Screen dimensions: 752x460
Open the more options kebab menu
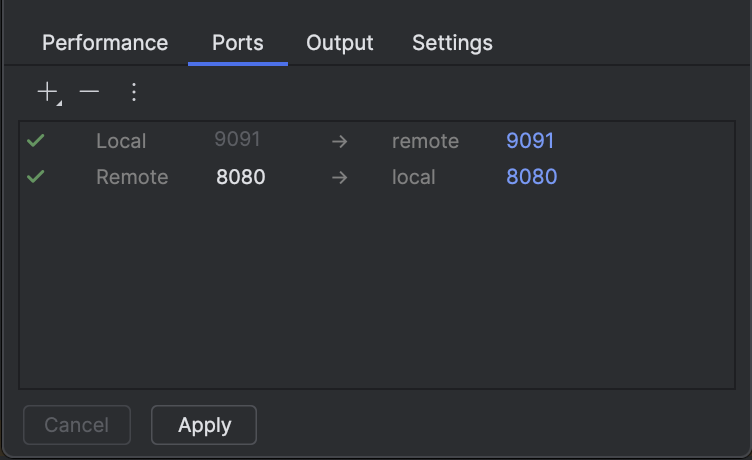134,92
